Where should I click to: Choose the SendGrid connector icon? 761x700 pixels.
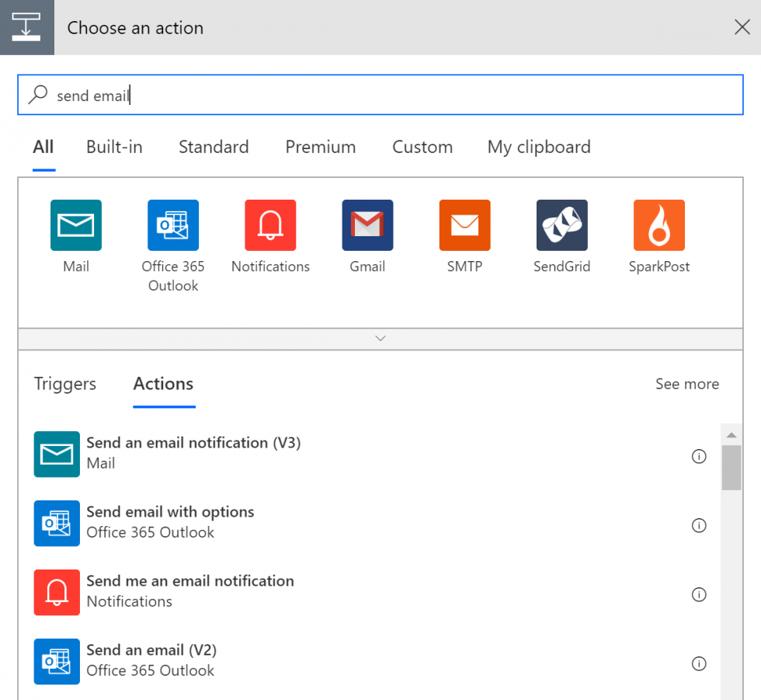tap(562, 225)
